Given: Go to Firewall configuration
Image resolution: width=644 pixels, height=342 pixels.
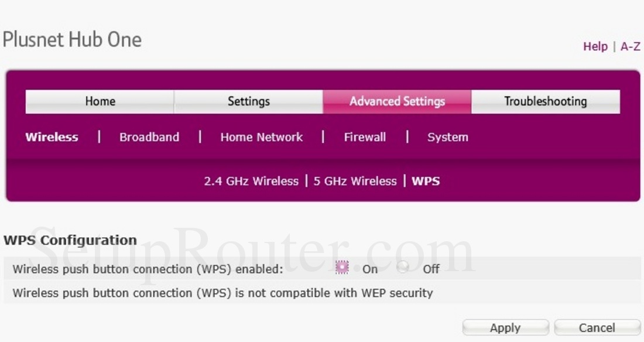Looking at the screenshot, I should [364, 137].
